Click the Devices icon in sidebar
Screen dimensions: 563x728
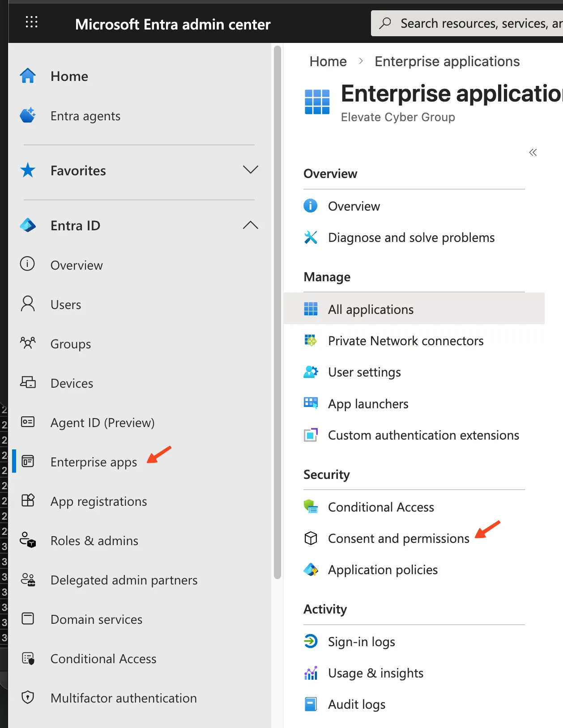tap(28, 382)
